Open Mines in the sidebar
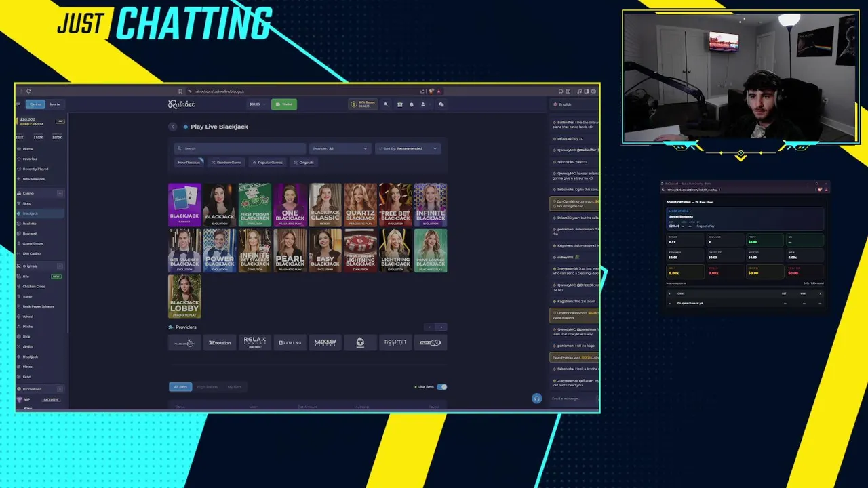This screenshot has width=868, height=488. pos(28,367)
